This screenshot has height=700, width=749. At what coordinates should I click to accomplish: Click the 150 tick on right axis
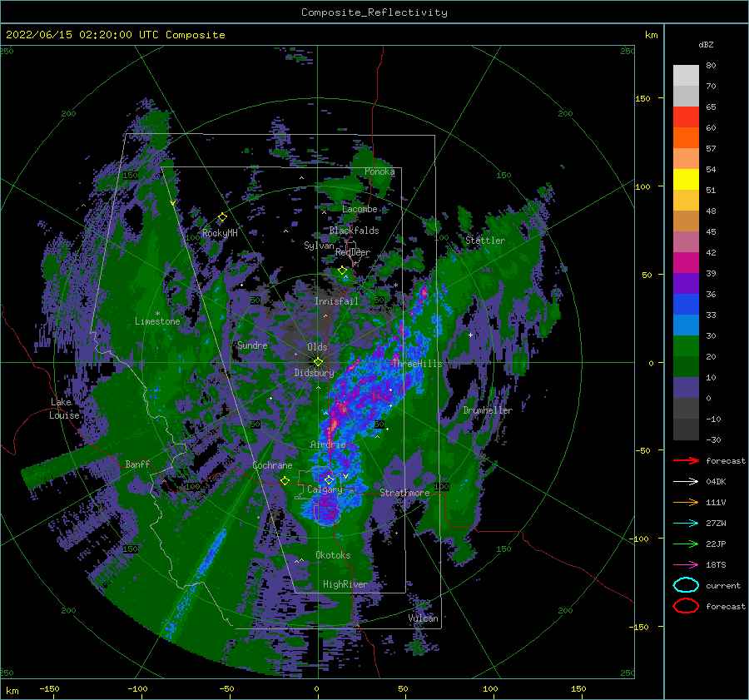click(642, 98)
